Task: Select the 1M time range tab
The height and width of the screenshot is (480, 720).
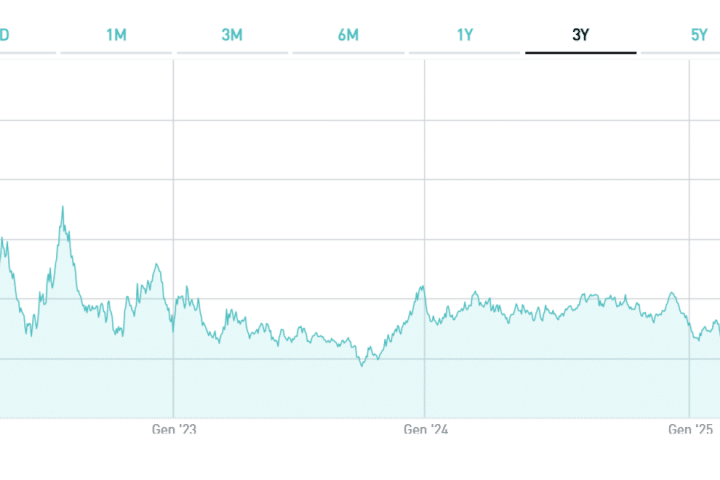Action: pyautogui.click(x=116, y=35)
